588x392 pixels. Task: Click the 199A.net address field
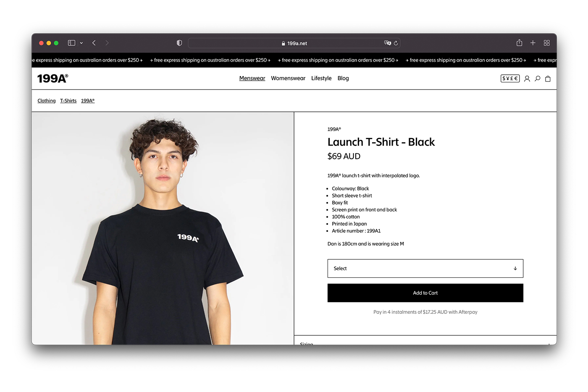click(294, 43)
